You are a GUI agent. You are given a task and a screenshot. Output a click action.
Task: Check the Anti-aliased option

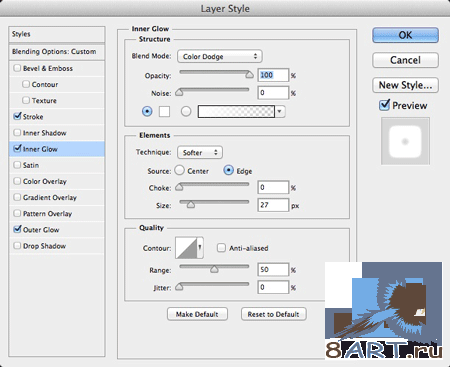click(x=221, y=248)
